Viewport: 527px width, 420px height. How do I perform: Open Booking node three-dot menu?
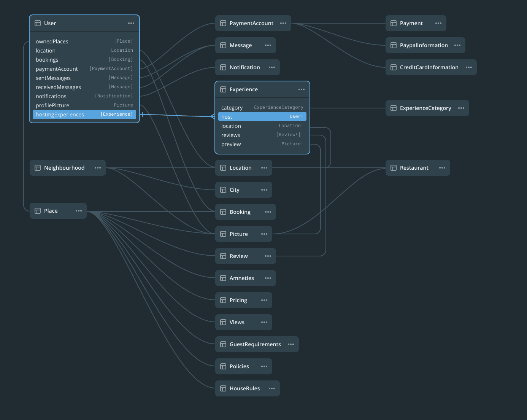(268, 212)
